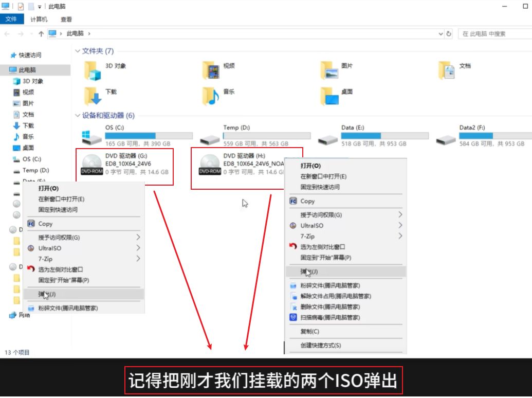Choose 弹出(J) in the right context menu
The width and height of the screenshot is (532, 398).
point(309,272)
